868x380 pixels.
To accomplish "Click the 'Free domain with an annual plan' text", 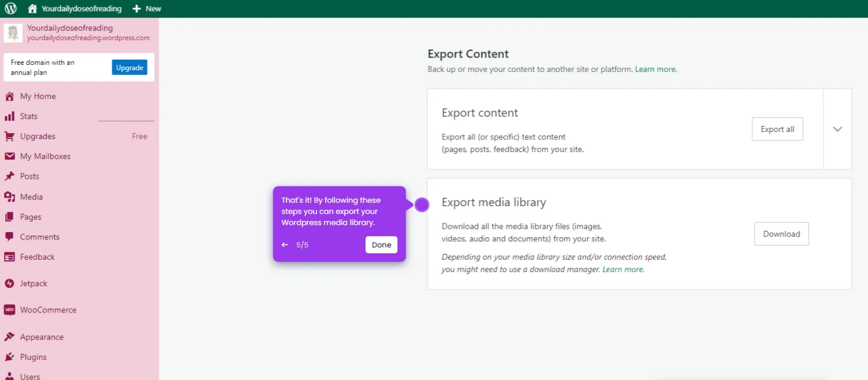I will pyautogui.click(x=43, y=68).
